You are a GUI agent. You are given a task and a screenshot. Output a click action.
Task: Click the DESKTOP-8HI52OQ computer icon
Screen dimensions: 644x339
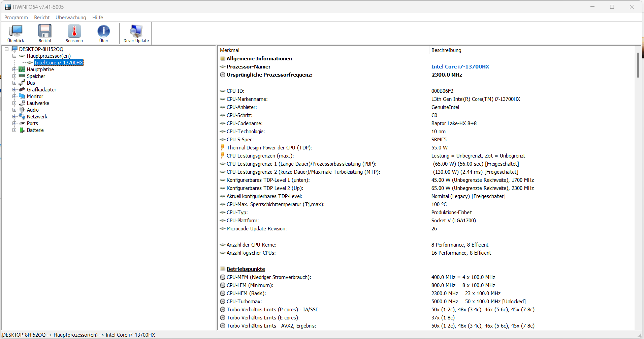14,49
